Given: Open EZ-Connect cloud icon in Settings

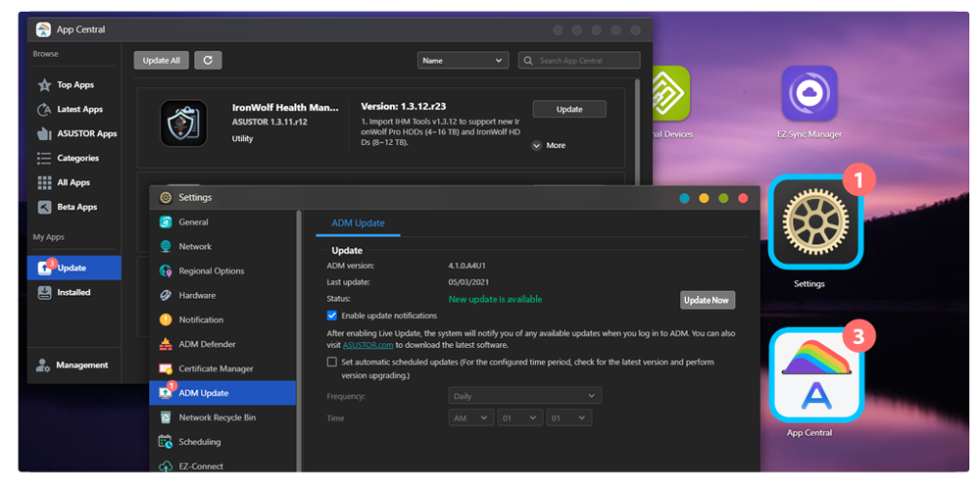Looking at the screenshot, I should (x=166, y=466).
